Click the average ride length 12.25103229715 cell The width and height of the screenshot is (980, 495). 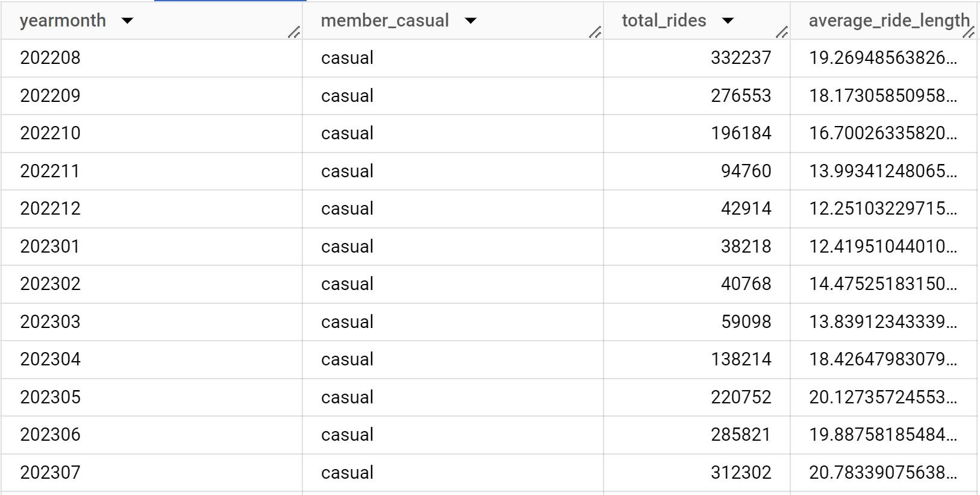[882, 209]
